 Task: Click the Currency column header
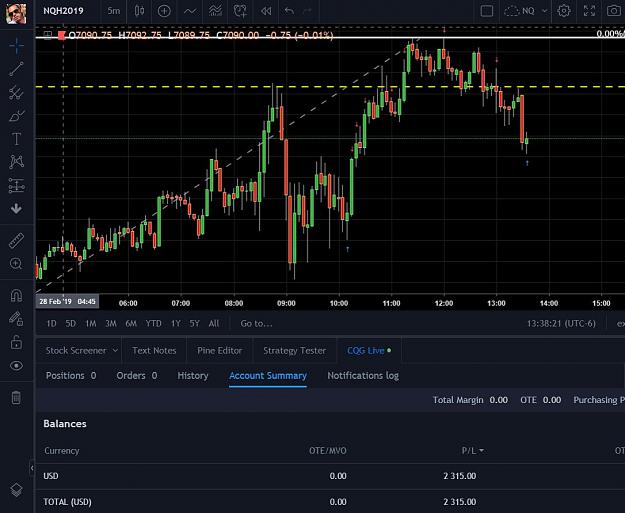[x=62, y=450]
